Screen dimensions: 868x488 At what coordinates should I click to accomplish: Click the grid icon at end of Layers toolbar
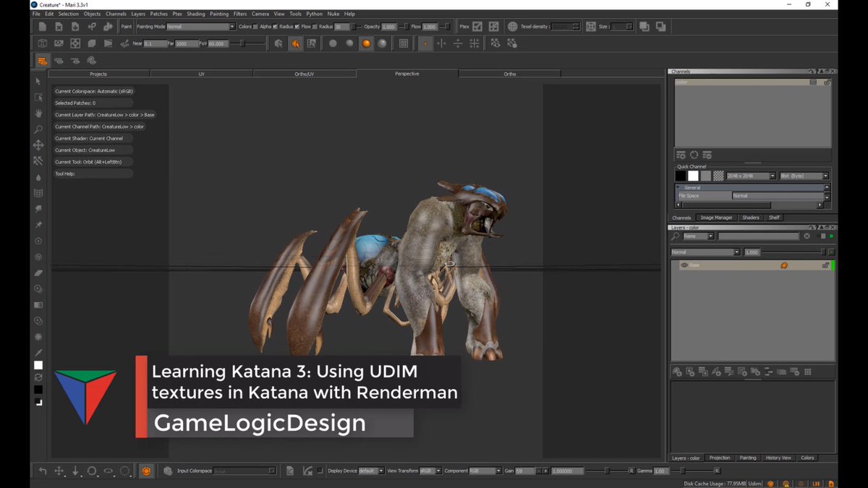pos(808,372)
